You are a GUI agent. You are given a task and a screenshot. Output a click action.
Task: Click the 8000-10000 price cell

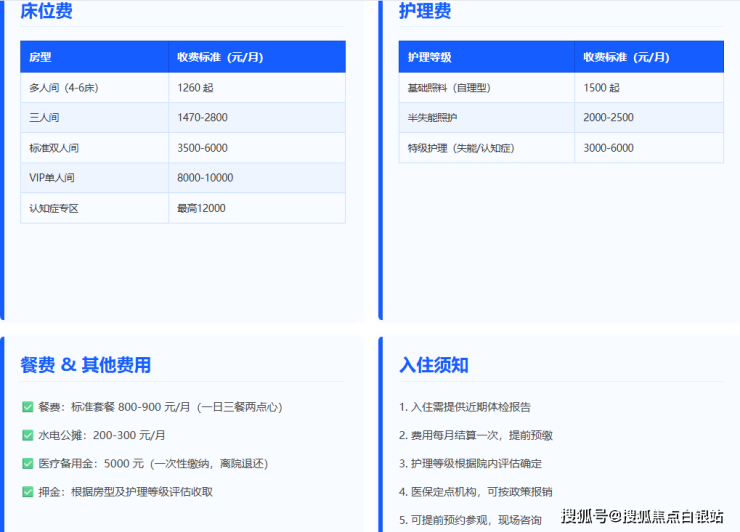tap(257, 178)
